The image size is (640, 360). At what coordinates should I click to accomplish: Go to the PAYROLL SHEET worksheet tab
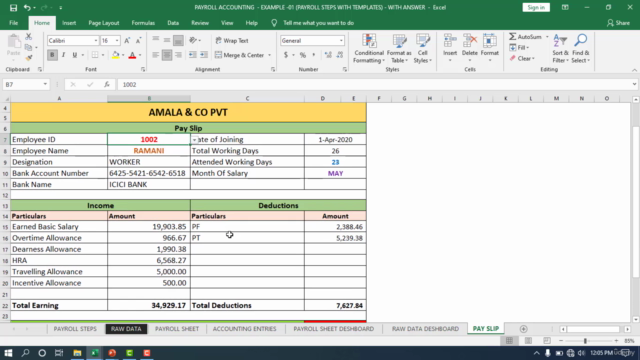[x=177, y=329]
